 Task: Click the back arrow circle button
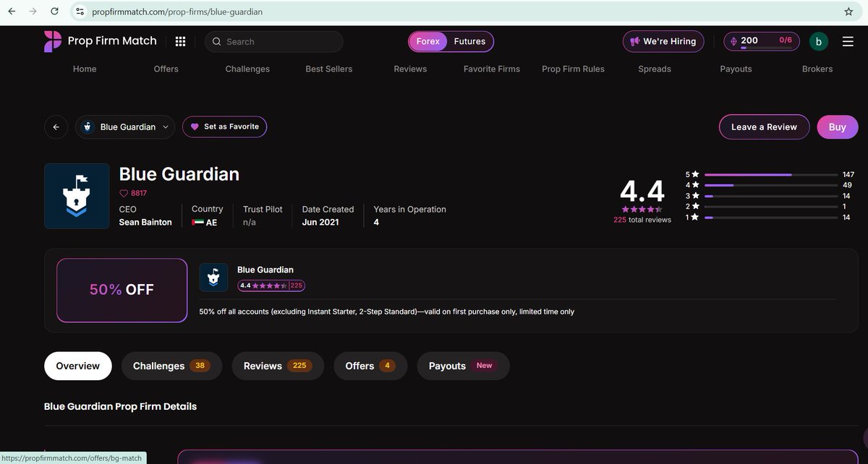[x=56, y=126]
